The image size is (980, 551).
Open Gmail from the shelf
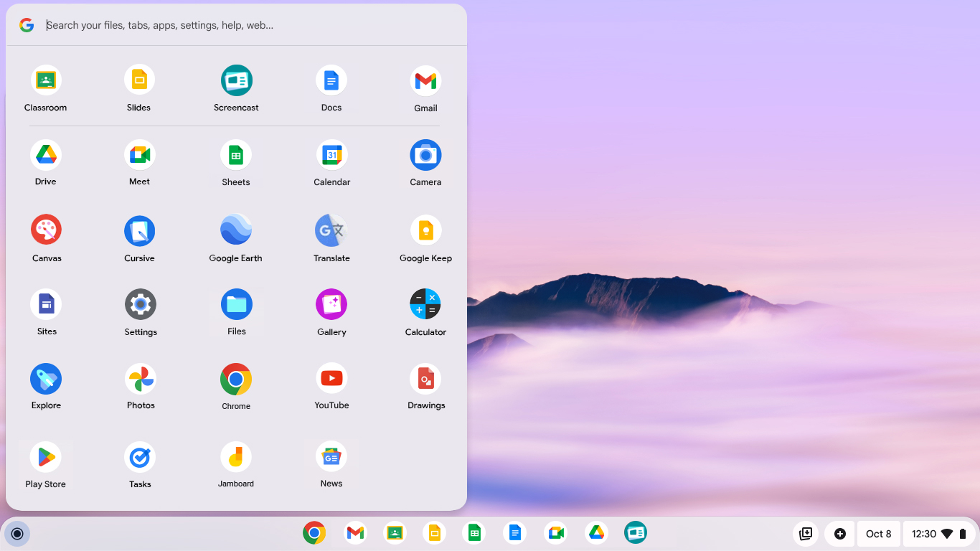click(x=355, y=534)
